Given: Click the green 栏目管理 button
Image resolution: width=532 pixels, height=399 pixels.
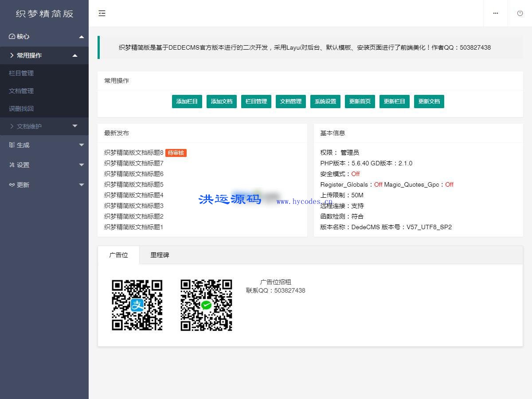Looking at the screenshot, I should coord(256,102).
